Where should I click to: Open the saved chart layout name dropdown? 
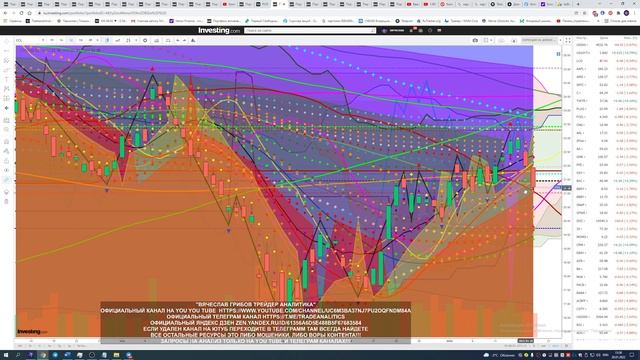coord(541,40)
